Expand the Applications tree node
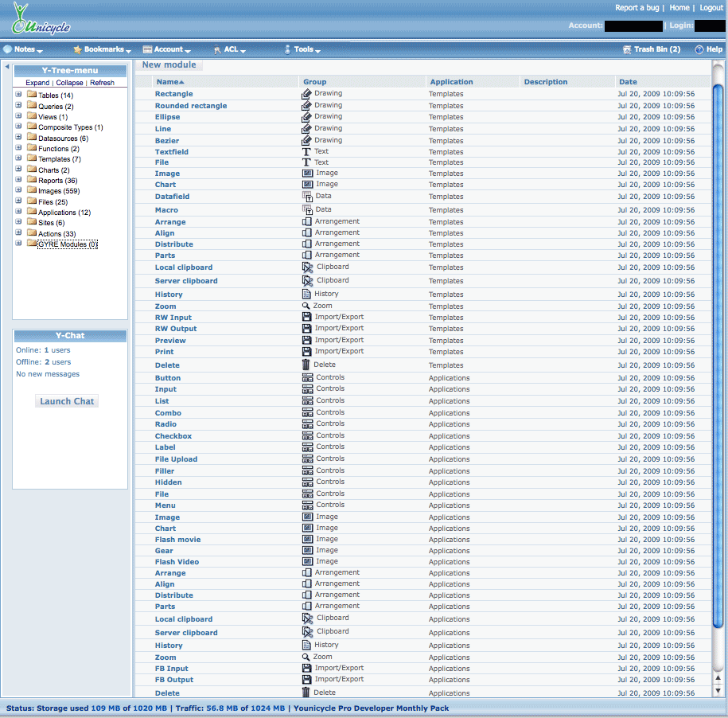The image size is (728, 718). [x=18, y=213]
